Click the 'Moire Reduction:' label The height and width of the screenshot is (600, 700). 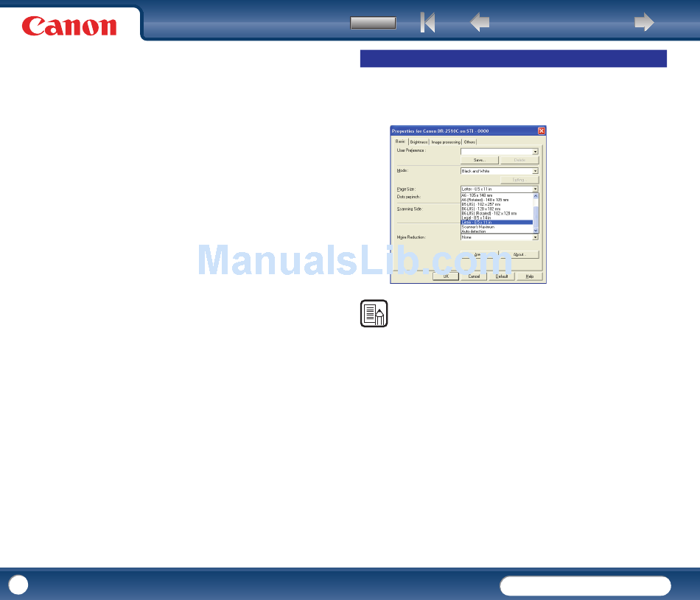tap(411, 237)
